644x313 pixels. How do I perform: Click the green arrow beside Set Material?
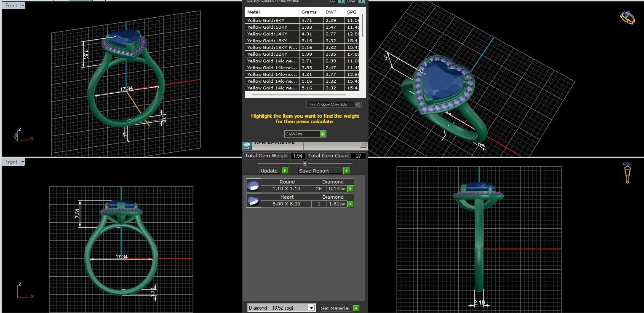tap(356, 308)
